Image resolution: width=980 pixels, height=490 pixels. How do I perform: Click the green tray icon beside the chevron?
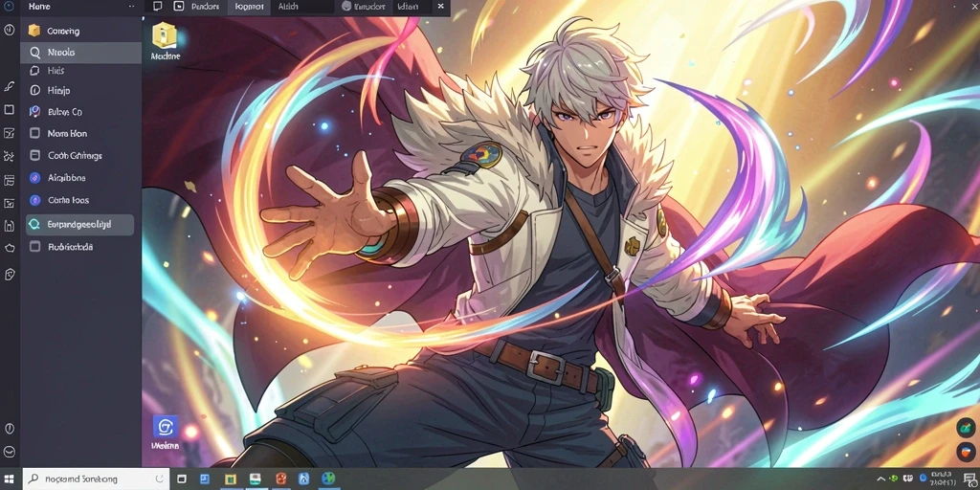(x=895, y=479)
